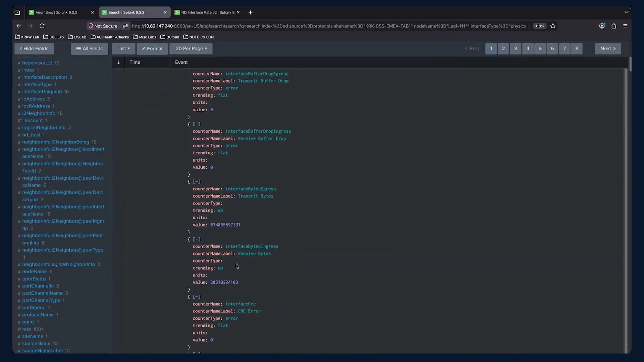The height and width of the screenshot is (362, 644).
Task: Open the account profile icon
Action: click(602, 26)
